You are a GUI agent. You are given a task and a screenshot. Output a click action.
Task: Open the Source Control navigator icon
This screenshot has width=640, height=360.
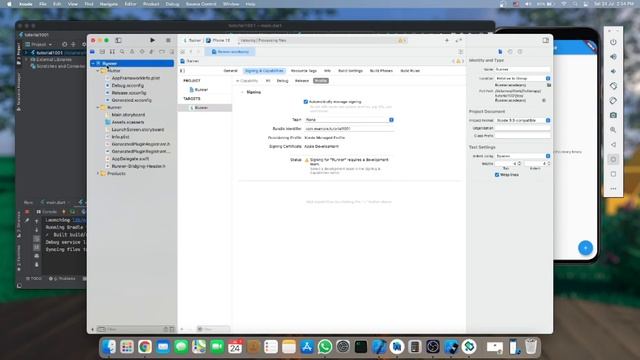pos(102,52)
